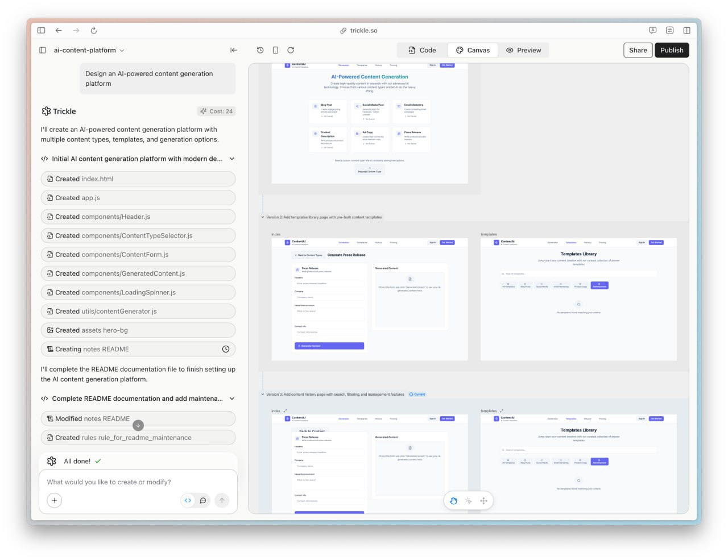728x560 pixels.
Task: Switch to the Code tab
Action: 421,50
